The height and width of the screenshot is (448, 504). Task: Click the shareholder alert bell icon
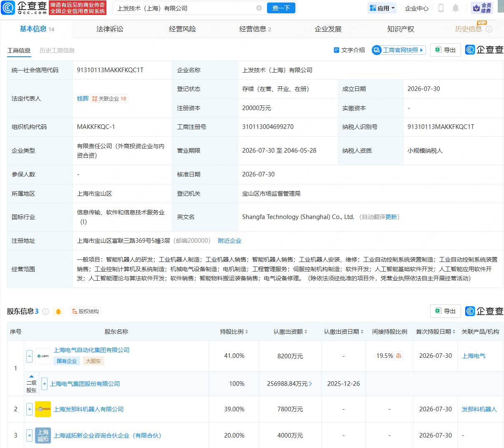pos(58,312)
